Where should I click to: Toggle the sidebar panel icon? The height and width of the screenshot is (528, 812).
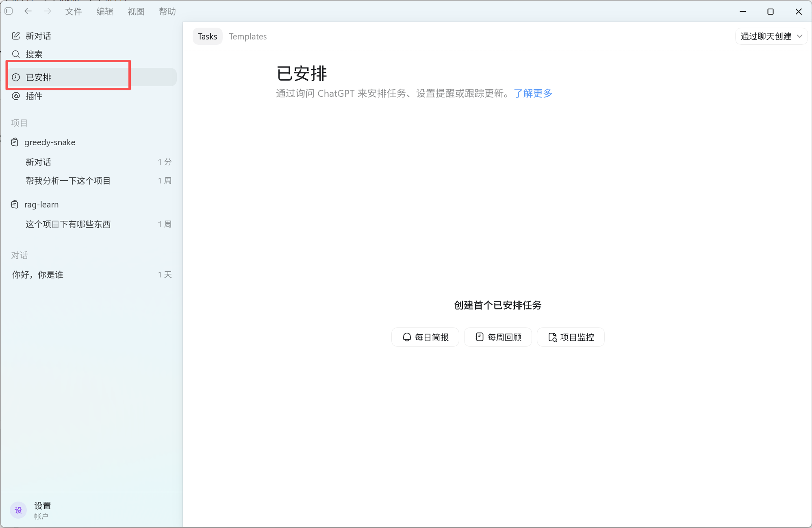[9, 11]
